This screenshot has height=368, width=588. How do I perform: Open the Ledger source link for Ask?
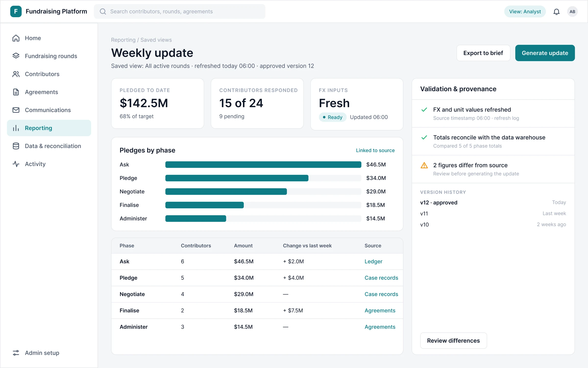(x=373, y=262)
